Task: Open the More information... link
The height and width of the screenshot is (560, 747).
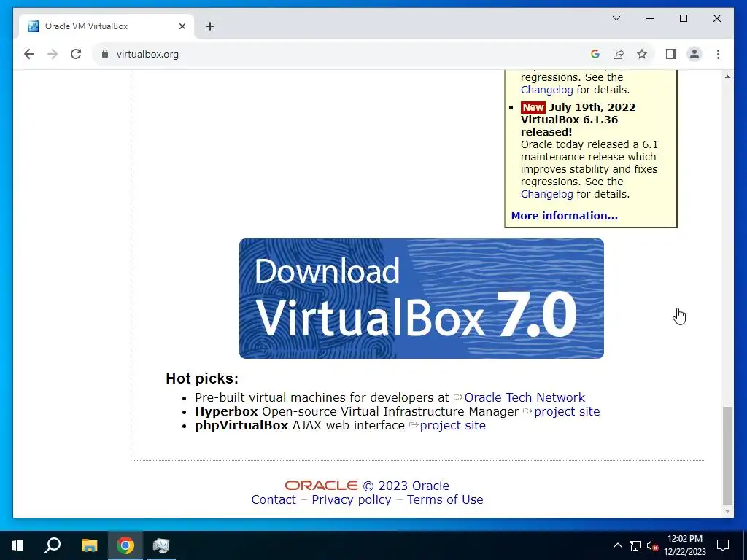Action: pyautogui.click(x=565, y=216)
